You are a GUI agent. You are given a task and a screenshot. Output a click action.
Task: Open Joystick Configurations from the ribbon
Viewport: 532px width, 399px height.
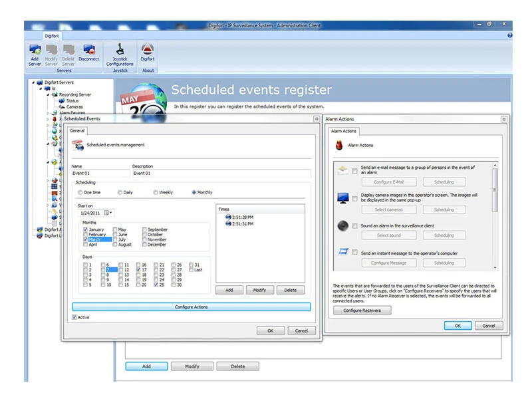click(x=120, y=50)
